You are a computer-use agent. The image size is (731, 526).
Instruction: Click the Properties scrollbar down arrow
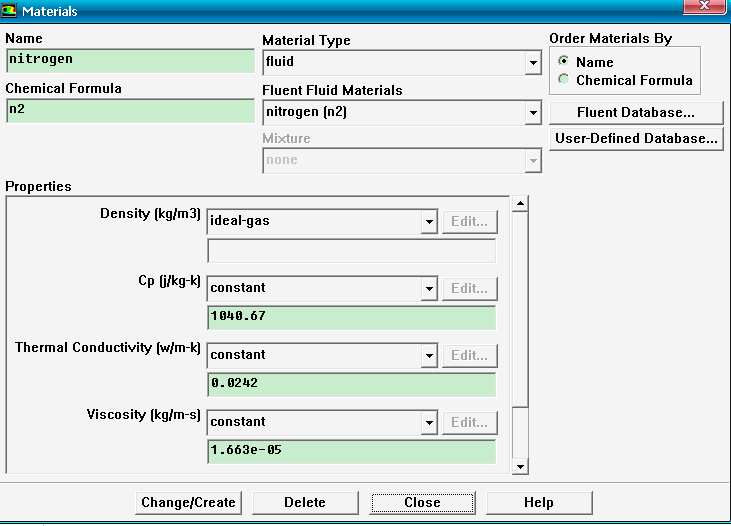[x=519, y=466]
